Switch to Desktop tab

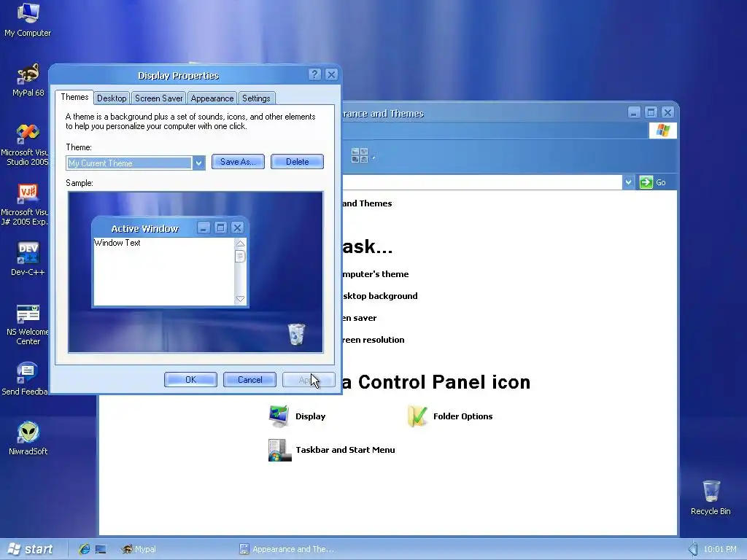coord(112,98)
